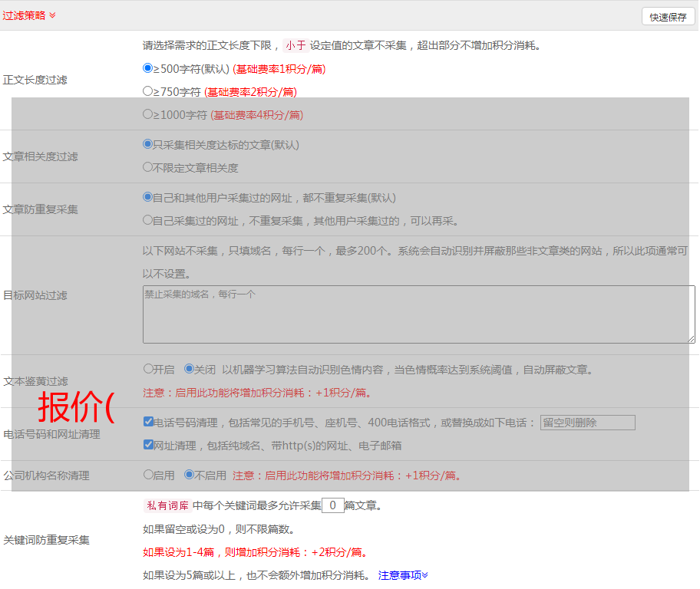Expand the 注意事项 link
Image resolution: width=700 pixels, height=589 pixels.
[x=403, y=575]
